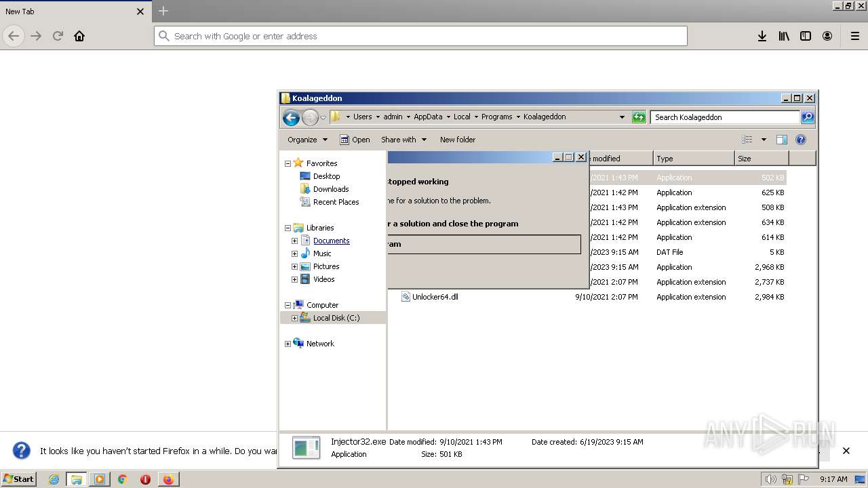Open the Share with menu
This screenshot has height=488, width=868.
click(403, 140)
